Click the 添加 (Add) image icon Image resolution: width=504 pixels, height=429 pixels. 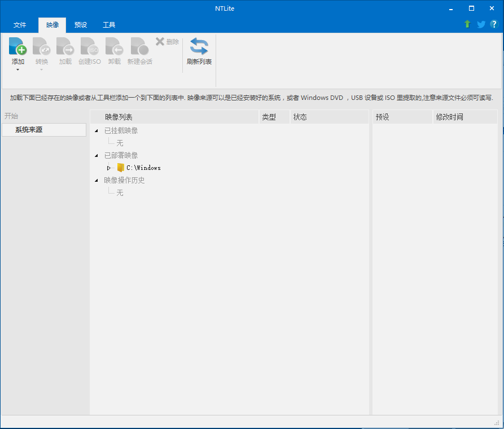point(17,46)
